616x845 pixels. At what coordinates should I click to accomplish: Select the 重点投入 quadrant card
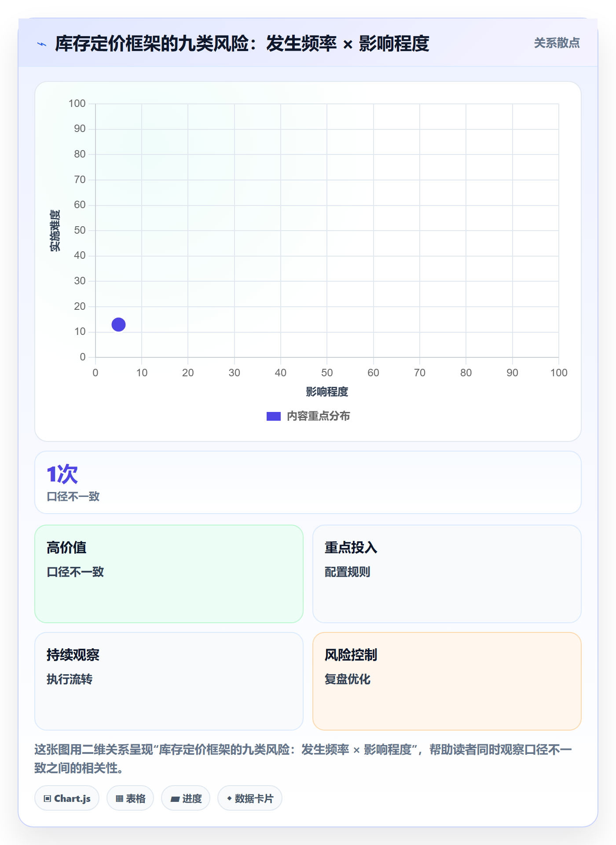tap(447, 573)
